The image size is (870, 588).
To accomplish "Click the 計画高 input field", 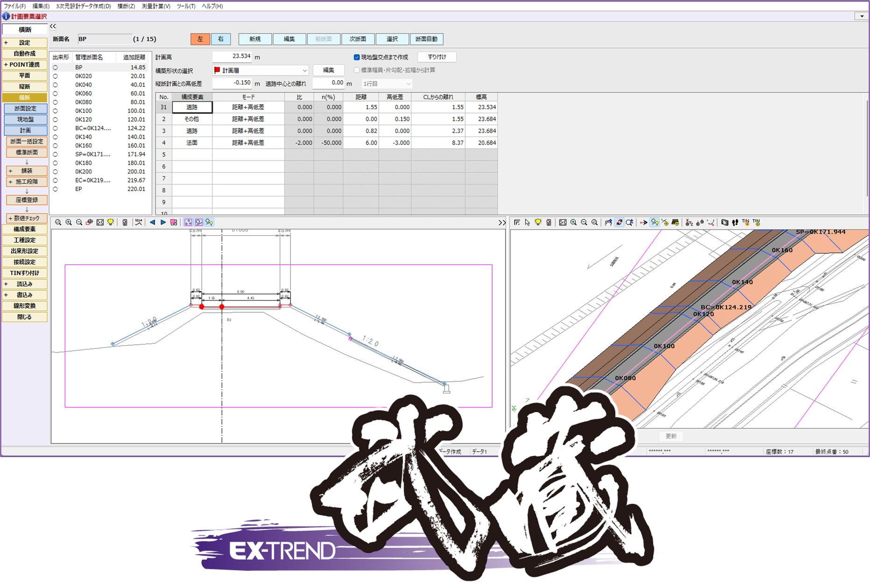I will (x=232, y=57).
